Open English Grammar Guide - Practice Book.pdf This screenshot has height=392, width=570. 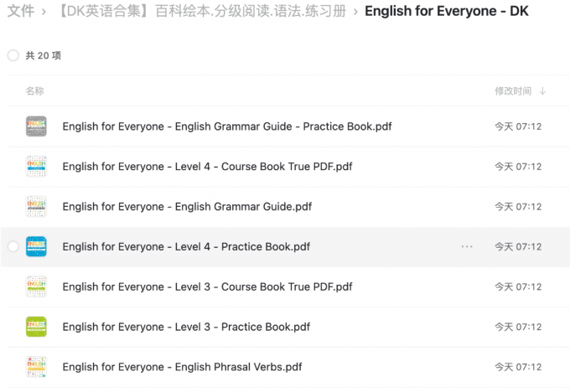click(x=227, y=126)
